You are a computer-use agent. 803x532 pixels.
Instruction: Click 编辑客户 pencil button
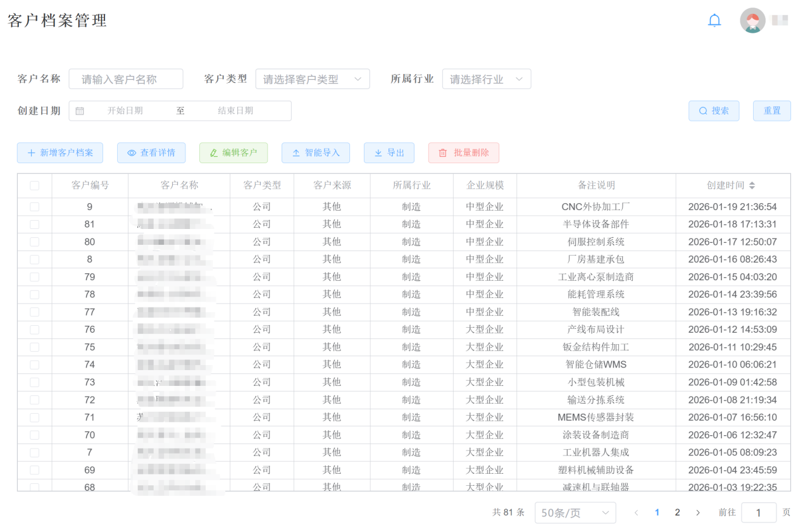tap(233, 152)
